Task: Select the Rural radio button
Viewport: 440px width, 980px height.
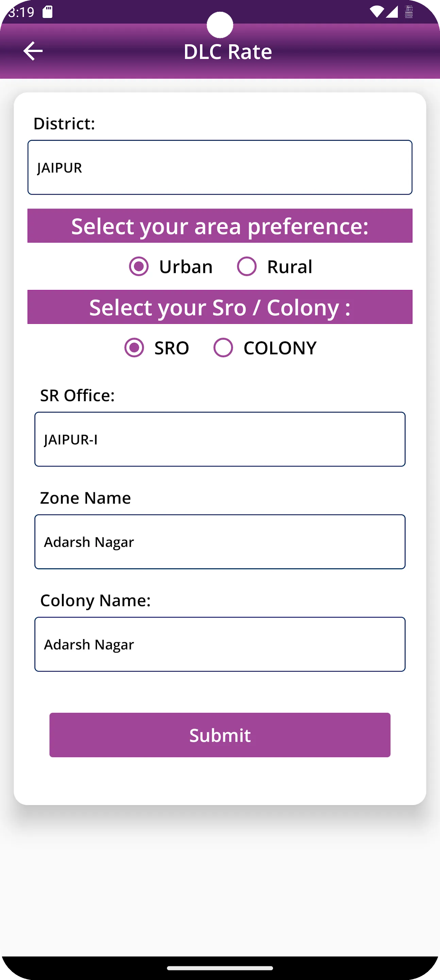Action: coord(248,266)
